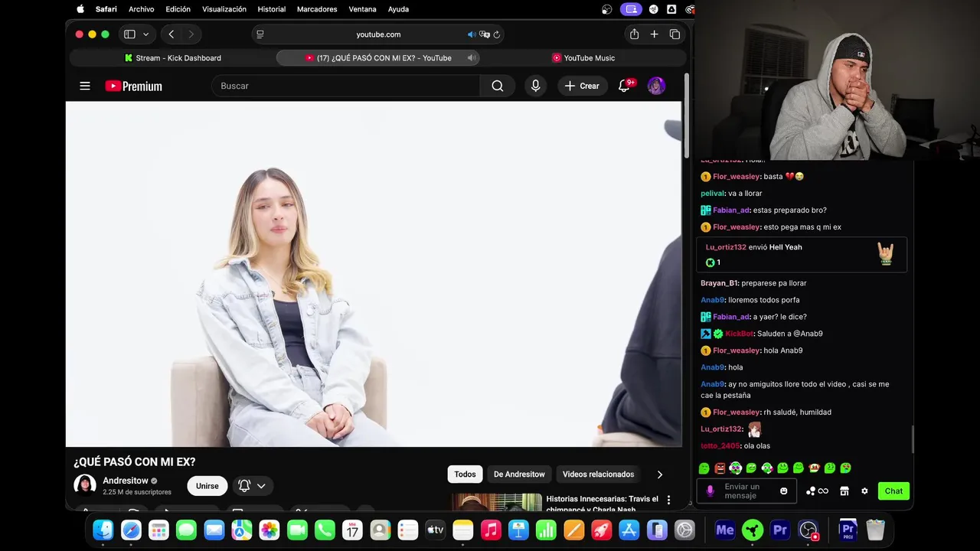Screen dimensions: 980x551
Task: Open YouTube notifications bell with 9+ badge
Action: coord(625,86)
